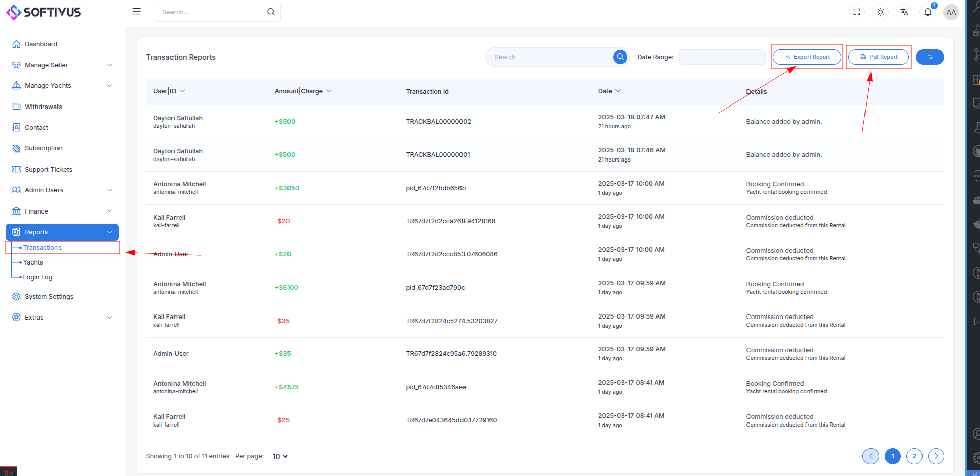Click the -$35 amount cell
Viewport: 980px width, 476px height.
coord(282,321)
